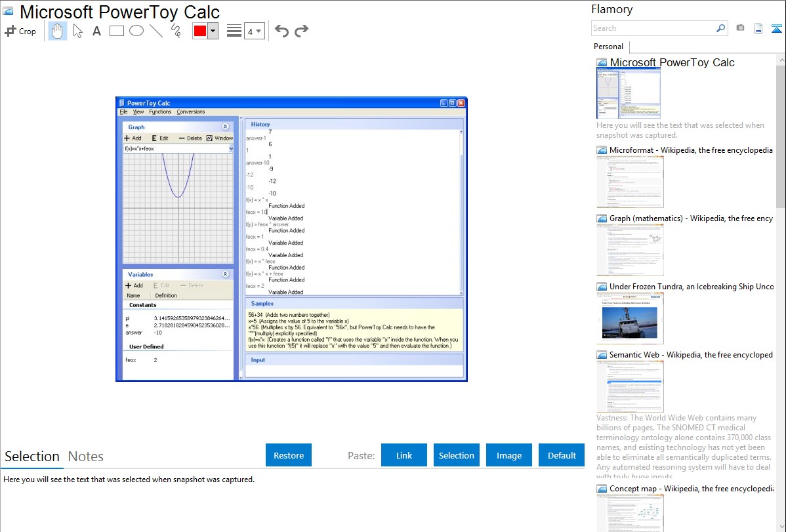Viewport: 786px width, 532px height.
Task: Select the freehand scribble tool
Action: coord(176,31)
